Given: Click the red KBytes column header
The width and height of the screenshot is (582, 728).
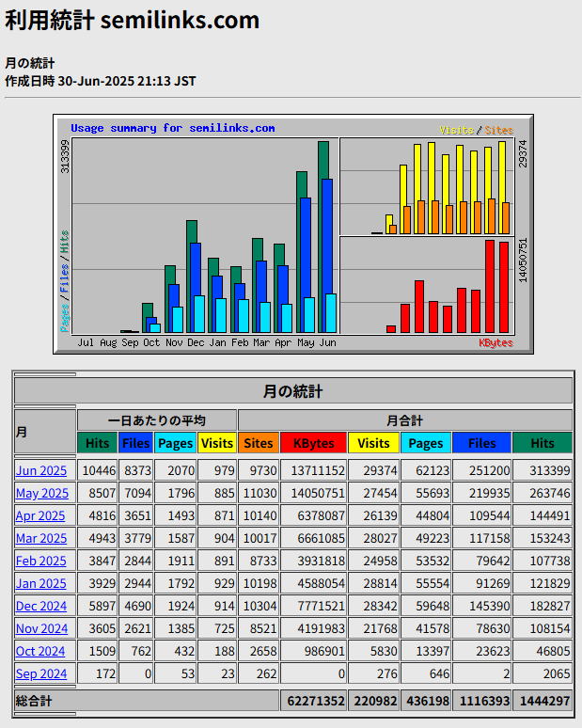Looking at the screenshot, I should [314, 443].
